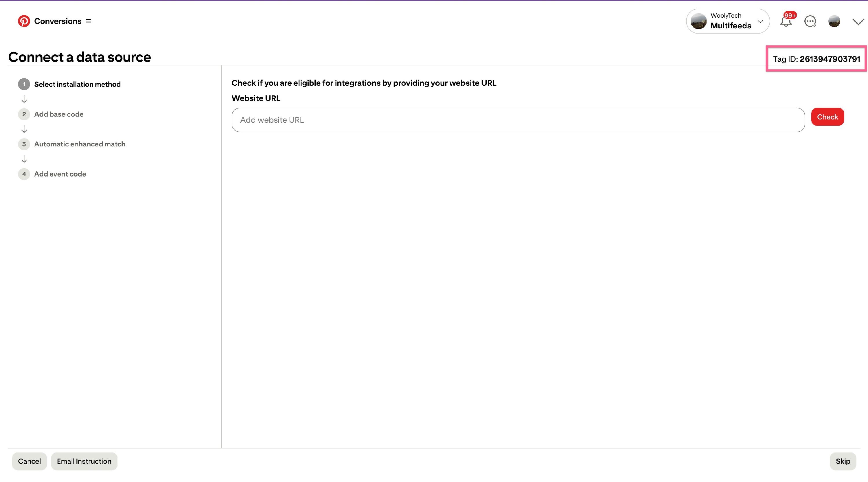
Task: Click the step 3 number circle
Action: click(x=24, y=144)
